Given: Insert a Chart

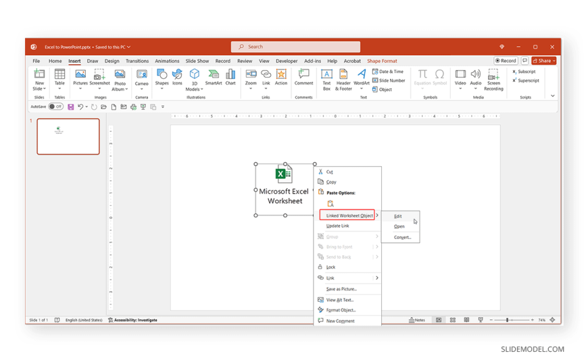Looking at the screenshot, I should click(x=230, y=77).
